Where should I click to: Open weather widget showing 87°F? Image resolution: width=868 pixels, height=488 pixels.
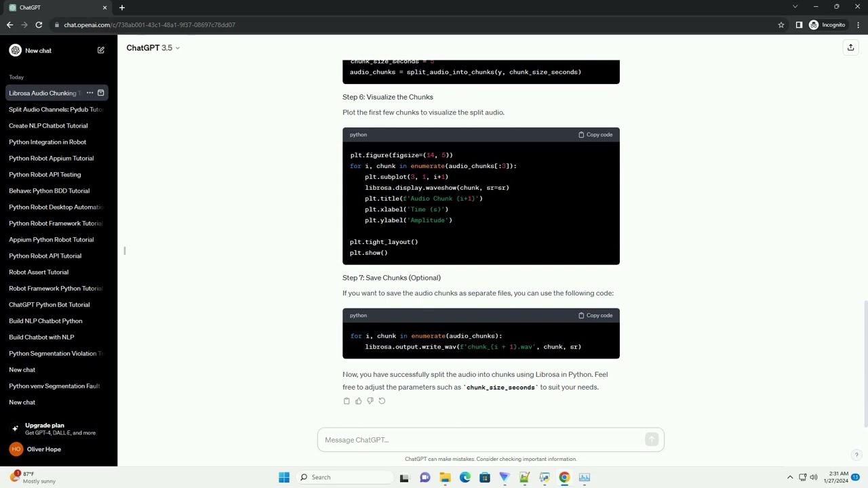click(x=33, y=477)
